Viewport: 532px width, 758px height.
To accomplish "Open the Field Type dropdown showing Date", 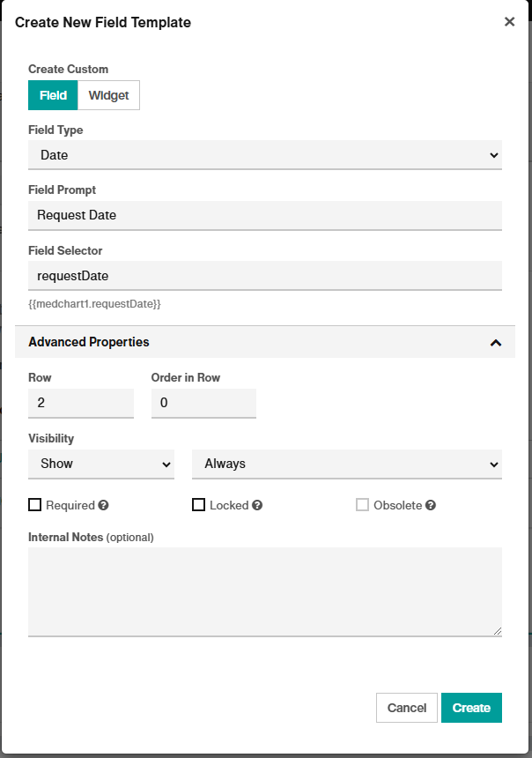I will [x=265, y=155].
